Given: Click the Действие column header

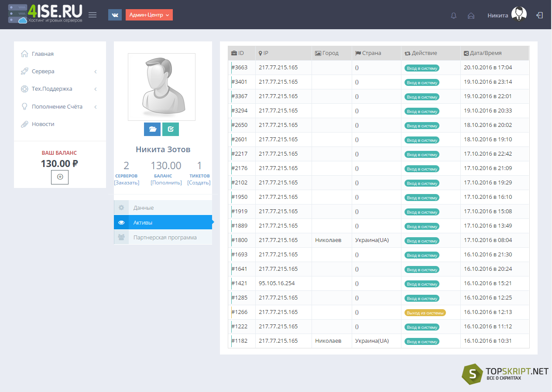Looking at the screenshot, I should 431,53.
